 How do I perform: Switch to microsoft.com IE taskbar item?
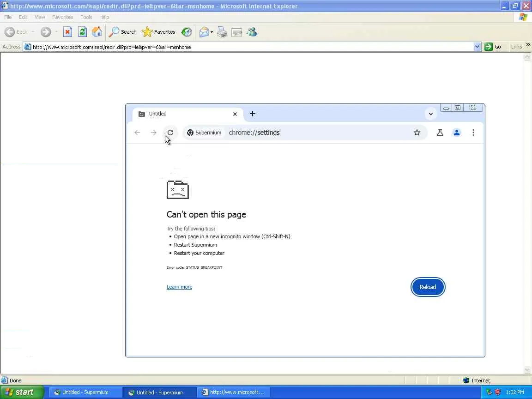coord(233,392)
